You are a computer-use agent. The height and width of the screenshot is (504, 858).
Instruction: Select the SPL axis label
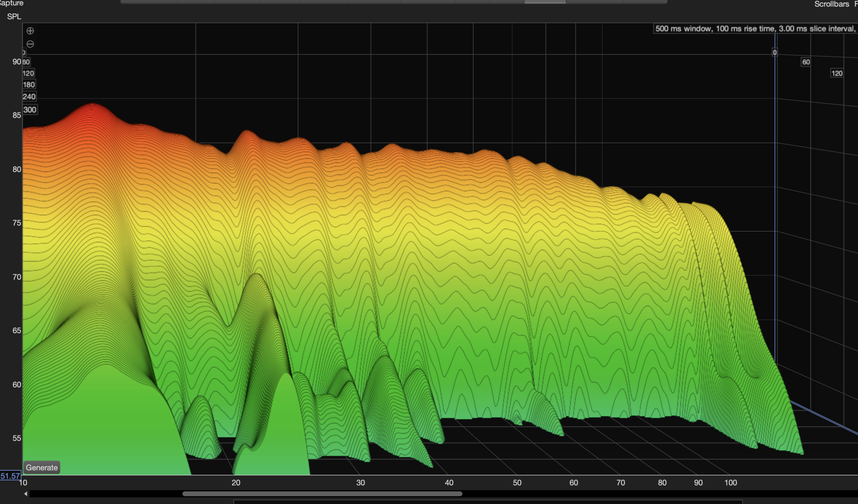point(14,16)
